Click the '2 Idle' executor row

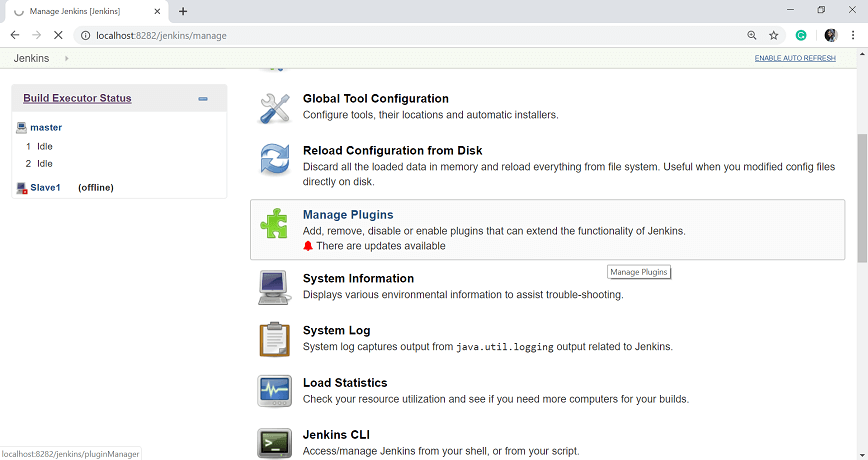39,163
